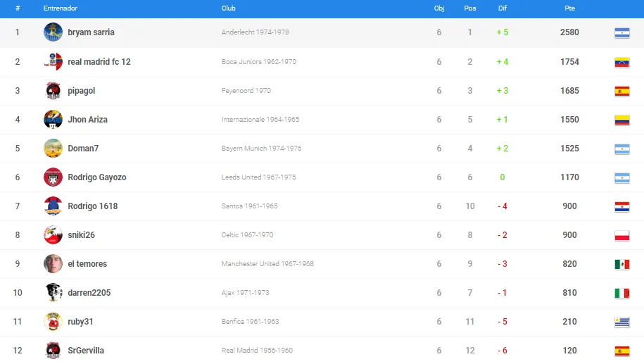
Task: Open Rodrigo Gayozo name link
Action: point(97,177)
